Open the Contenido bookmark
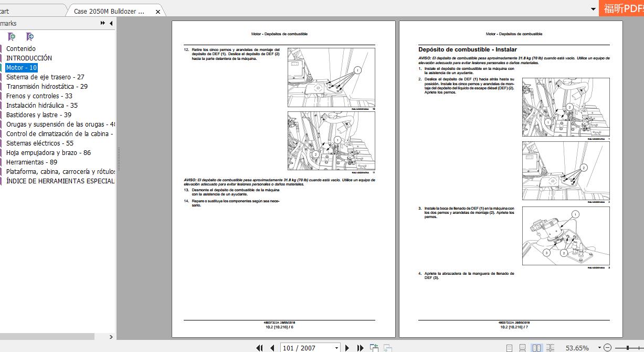The height and width of the screenshot is (352, 644). pos(21,49)
